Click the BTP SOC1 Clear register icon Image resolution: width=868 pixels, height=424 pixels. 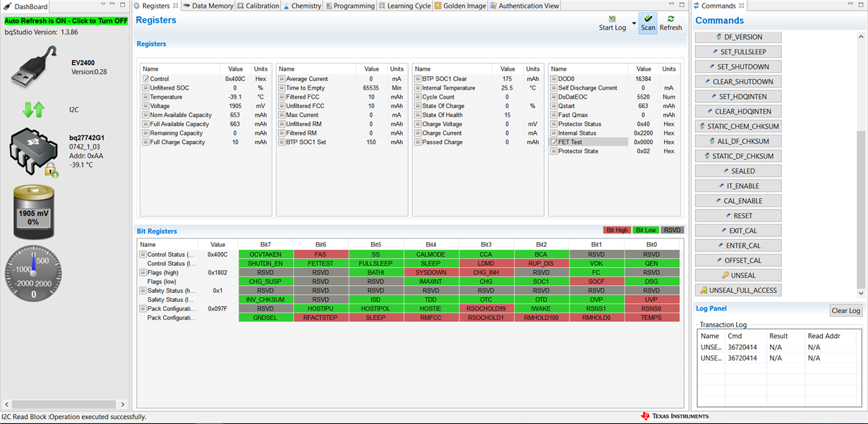coord(418,79)
